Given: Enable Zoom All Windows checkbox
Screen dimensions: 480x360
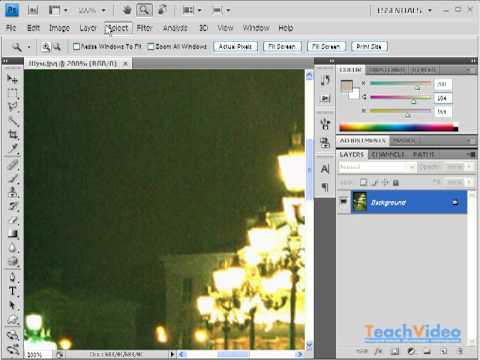Looking at the screenshot, I should coord(151,46).
